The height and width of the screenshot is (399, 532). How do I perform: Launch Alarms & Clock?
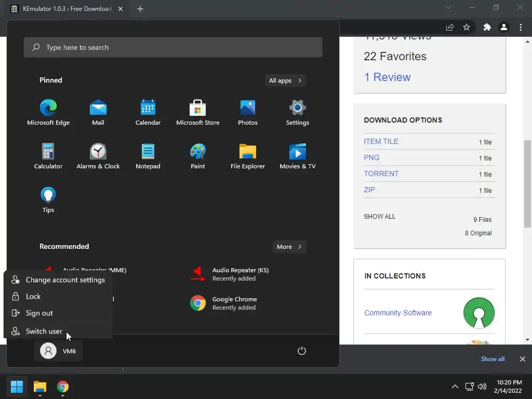[x=98, y=156]
